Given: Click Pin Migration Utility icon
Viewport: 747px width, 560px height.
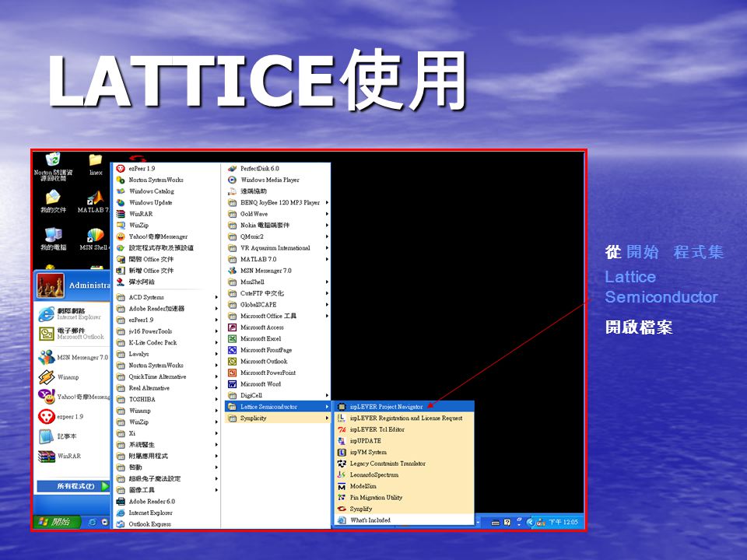Looking at the screenshot, I should click(x=342, y=498).
